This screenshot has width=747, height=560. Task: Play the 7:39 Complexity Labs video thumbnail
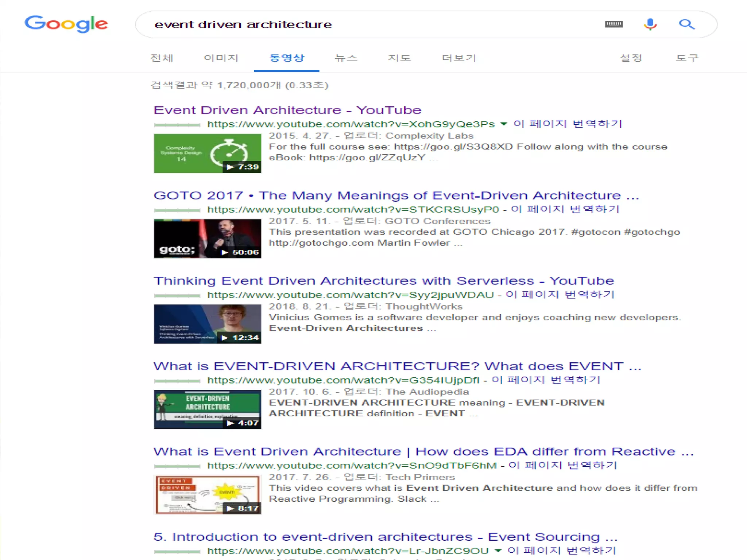(207, 153)
